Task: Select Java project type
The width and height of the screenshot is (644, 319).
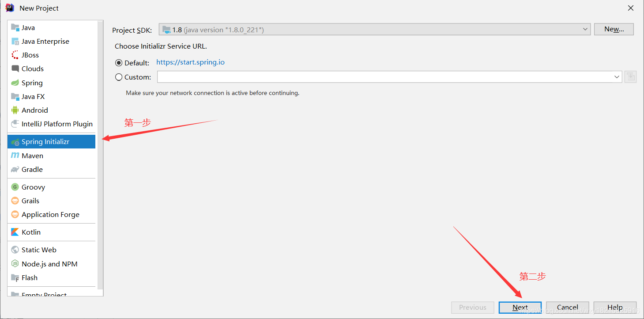Action: tap(51, 27)
